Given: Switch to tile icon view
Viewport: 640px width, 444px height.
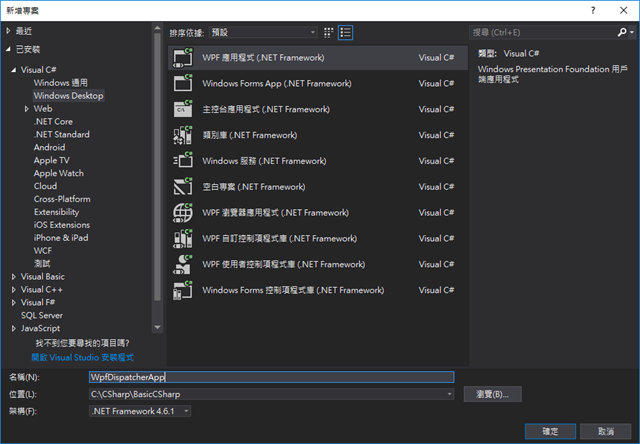Looking at the screenshot, I should 328,33.
